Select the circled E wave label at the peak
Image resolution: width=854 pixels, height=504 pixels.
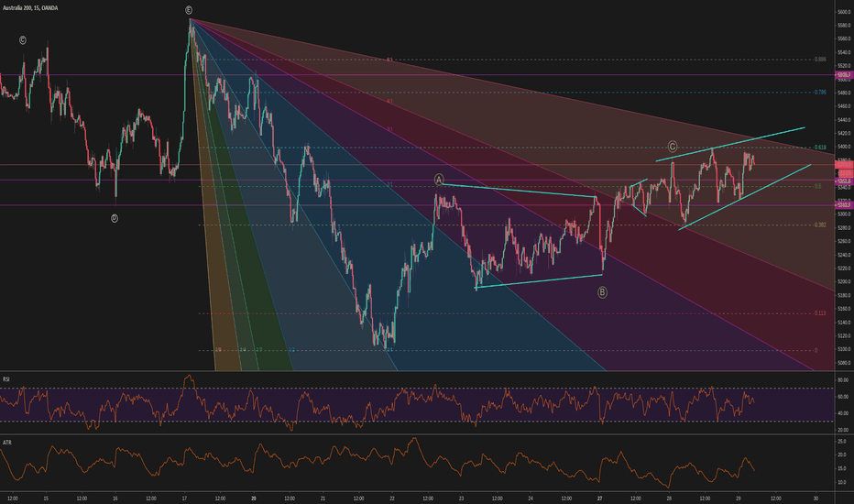click(x=189, y=10)
